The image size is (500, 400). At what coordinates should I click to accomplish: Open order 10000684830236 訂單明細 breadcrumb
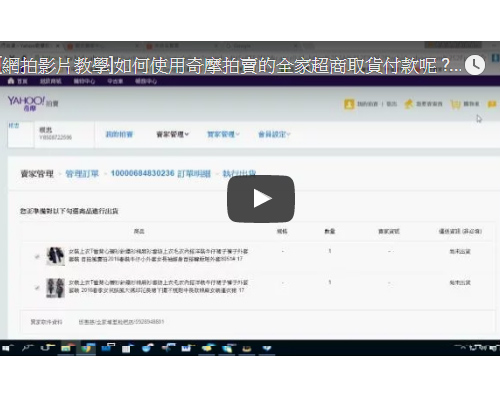161,174
